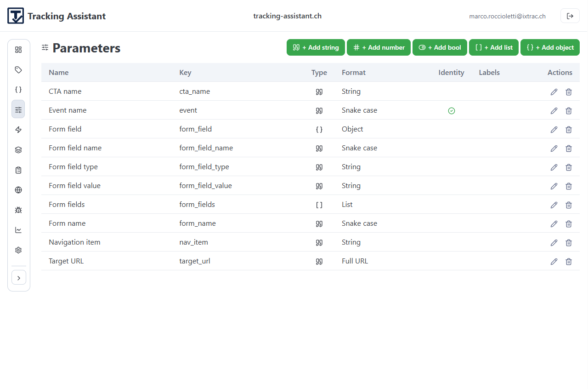Click the Event name identity checkmark
The width and height of the screenshot is (588, 389).
(451, 111)
